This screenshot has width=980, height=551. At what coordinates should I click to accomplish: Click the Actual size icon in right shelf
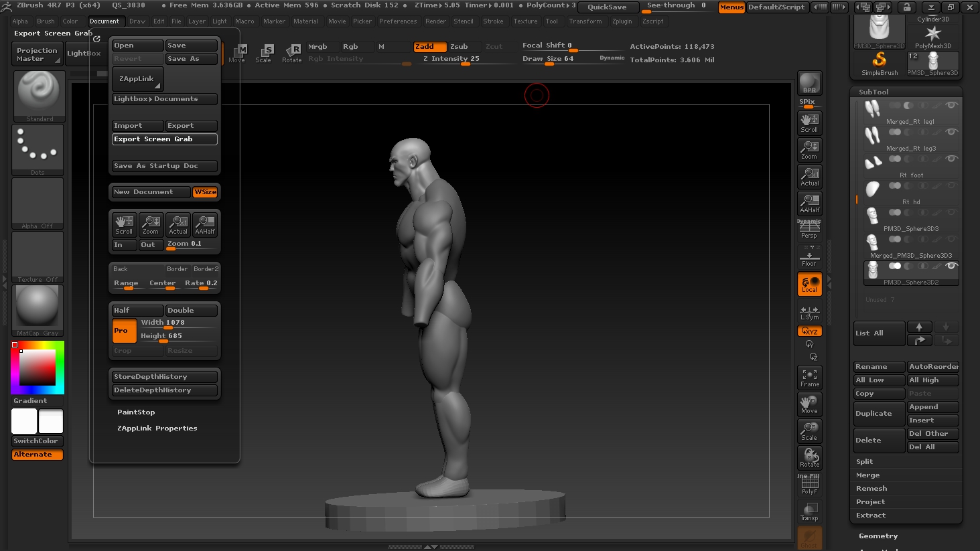pos(810,177)
